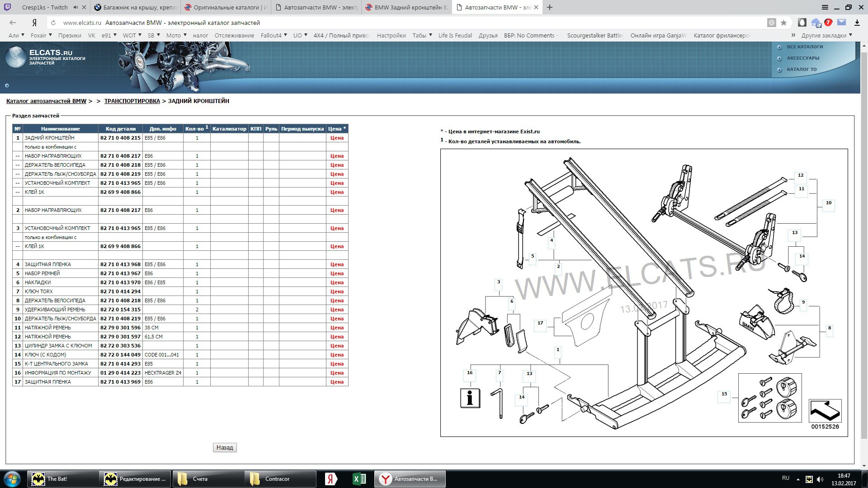Click ЦИЛИНДР ЗАМКА С КЛЮЧОМ row name
Screen dimensions: 868x488
pos(58,346)
